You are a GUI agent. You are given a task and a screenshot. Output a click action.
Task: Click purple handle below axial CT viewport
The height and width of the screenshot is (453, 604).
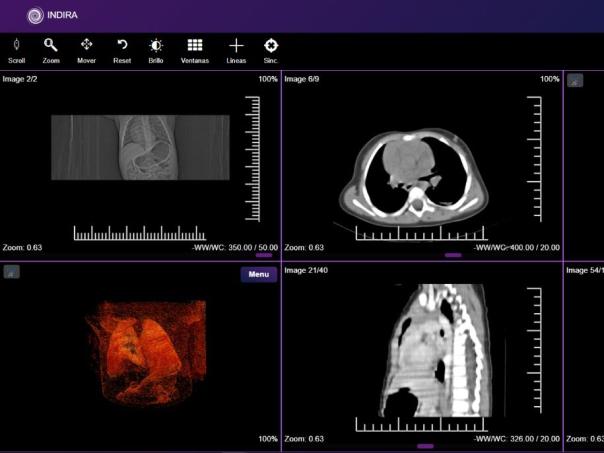453,255
